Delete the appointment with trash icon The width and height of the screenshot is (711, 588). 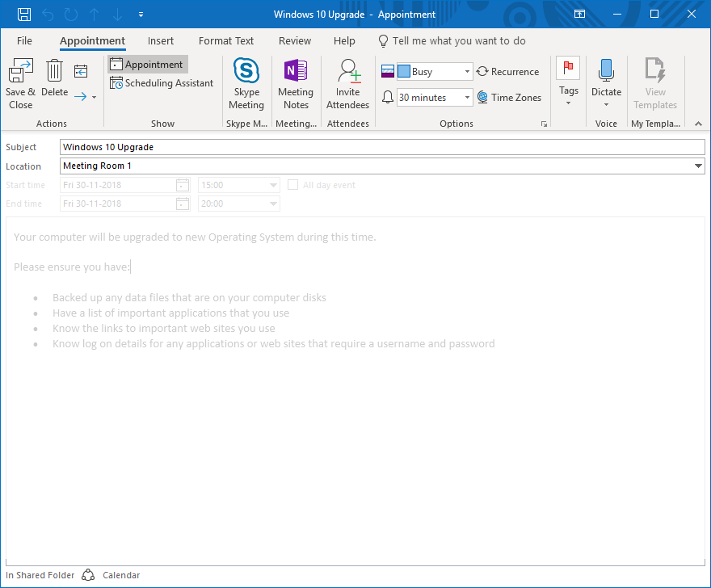click(55, 72)
